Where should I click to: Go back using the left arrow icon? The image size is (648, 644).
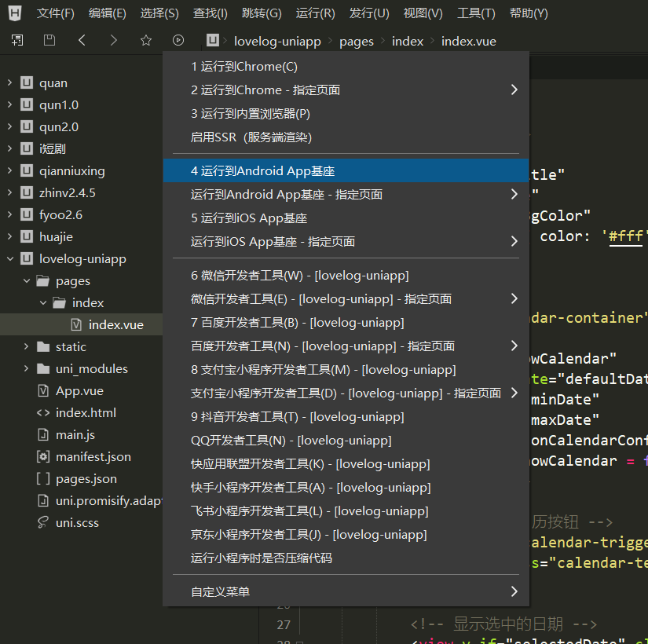point(82,41)
